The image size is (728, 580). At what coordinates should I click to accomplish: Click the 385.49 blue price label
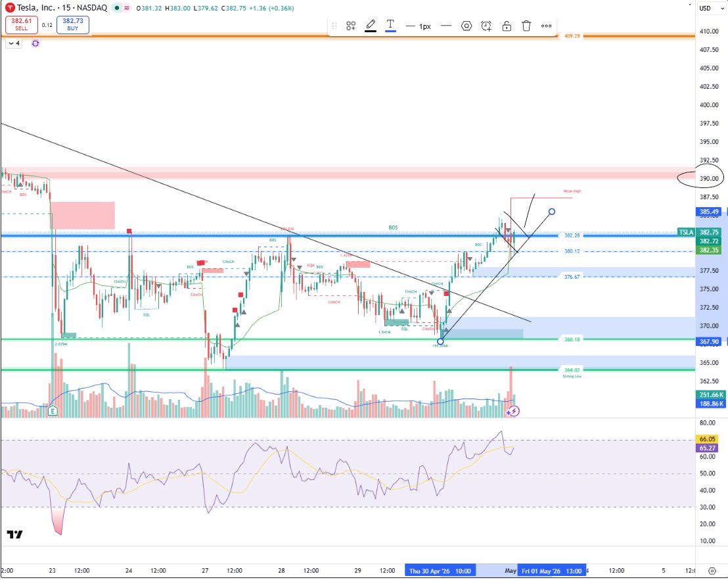pos(708,212)
